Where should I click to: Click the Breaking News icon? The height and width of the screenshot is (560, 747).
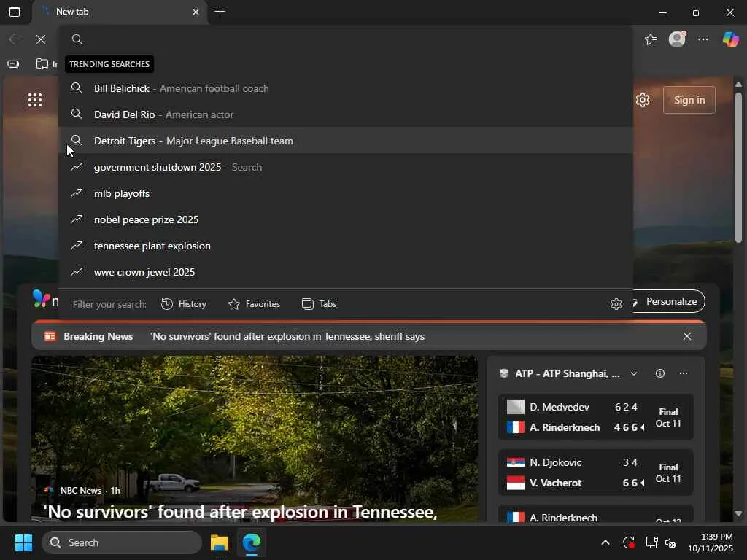click(50, 336)
